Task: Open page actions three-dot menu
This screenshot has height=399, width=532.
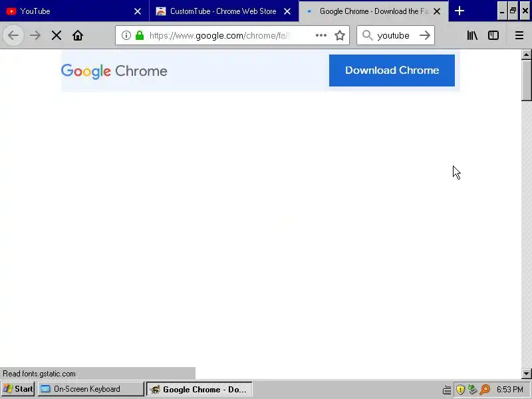Action: point(321,35)
